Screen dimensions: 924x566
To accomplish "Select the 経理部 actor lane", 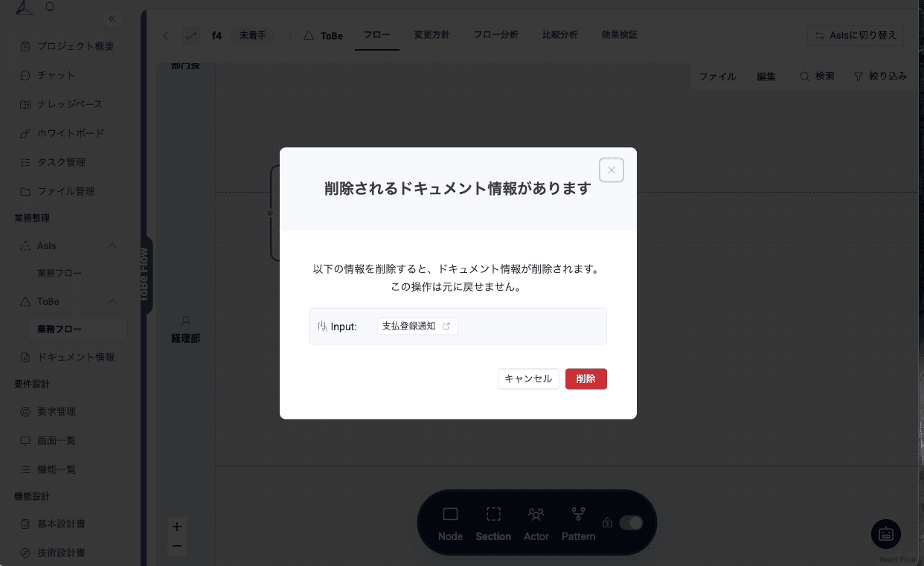I will [x=186, y=330].
